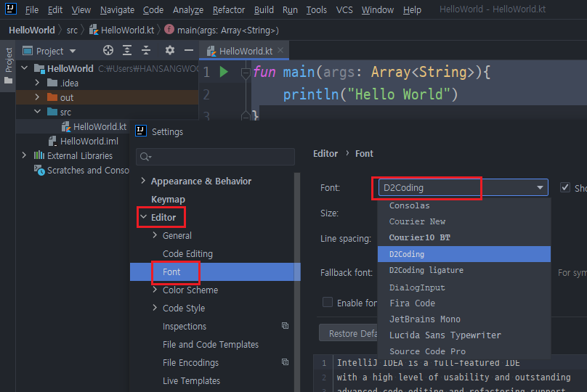Choose Consolas from font list
Screen dimensions: 587x392
[x=463, y=205]
